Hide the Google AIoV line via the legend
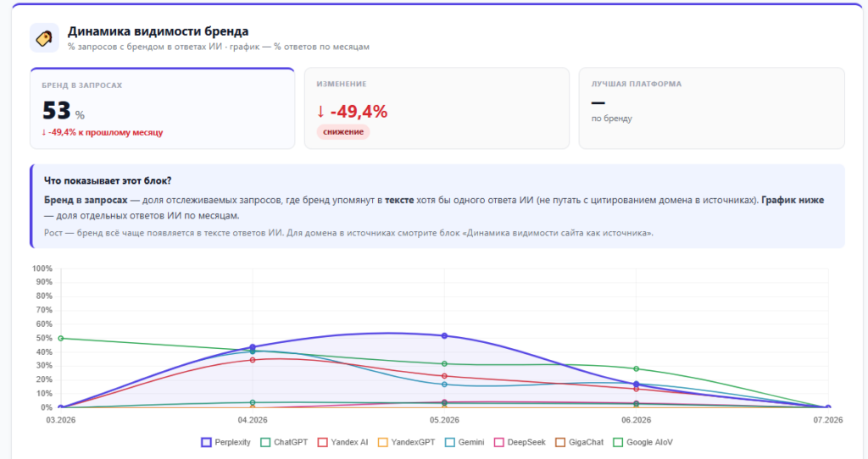Viewport: 868px width, 459px height. pos(643,442)
